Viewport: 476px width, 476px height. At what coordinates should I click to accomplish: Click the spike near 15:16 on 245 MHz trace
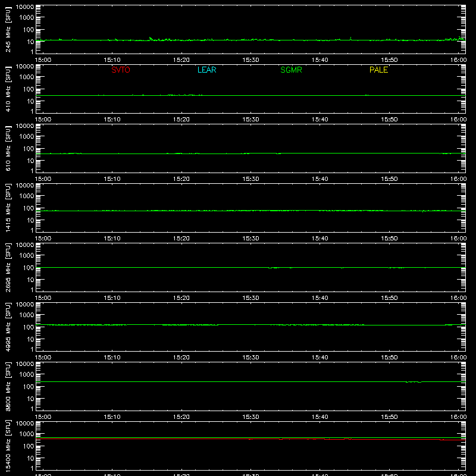pyautogui.click(x=151, y=39)
